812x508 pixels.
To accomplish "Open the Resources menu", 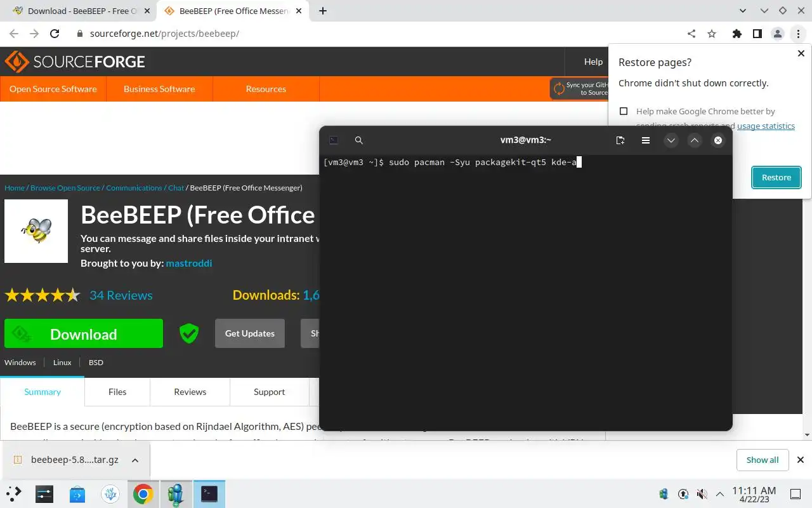I will [266, 89].
